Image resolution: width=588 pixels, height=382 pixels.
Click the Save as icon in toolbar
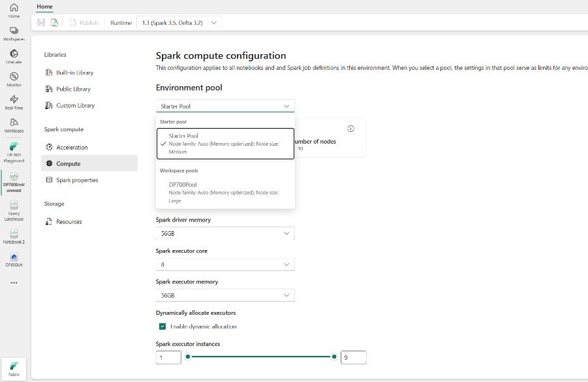tap(54, 22)
